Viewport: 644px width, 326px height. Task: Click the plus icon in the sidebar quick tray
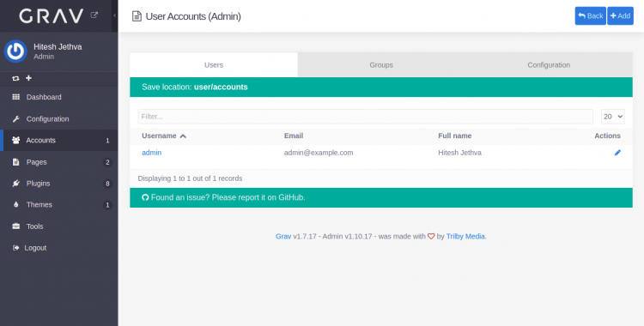coord(28,78)
